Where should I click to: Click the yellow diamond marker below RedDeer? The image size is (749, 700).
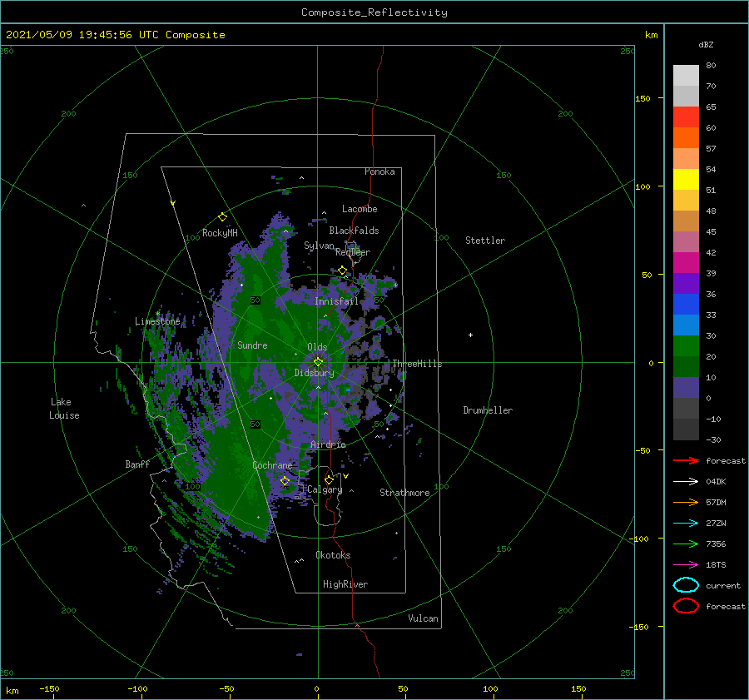(x=342, y=271)
